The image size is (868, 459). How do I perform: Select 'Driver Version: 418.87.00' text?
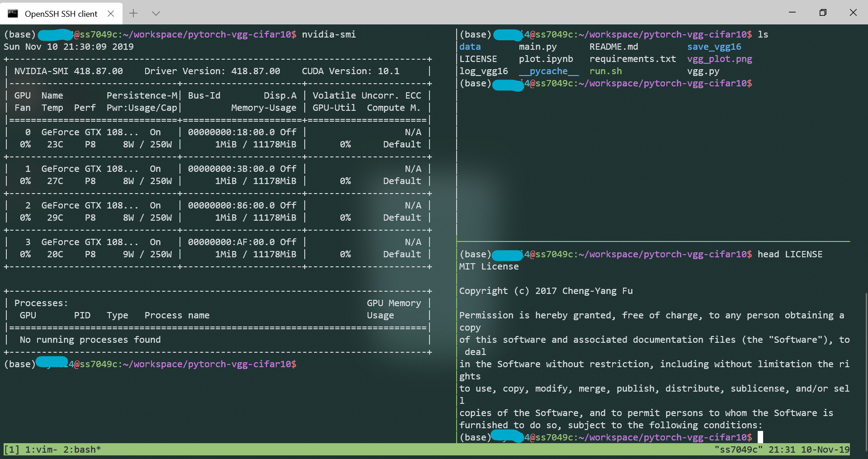click(212, 71)
